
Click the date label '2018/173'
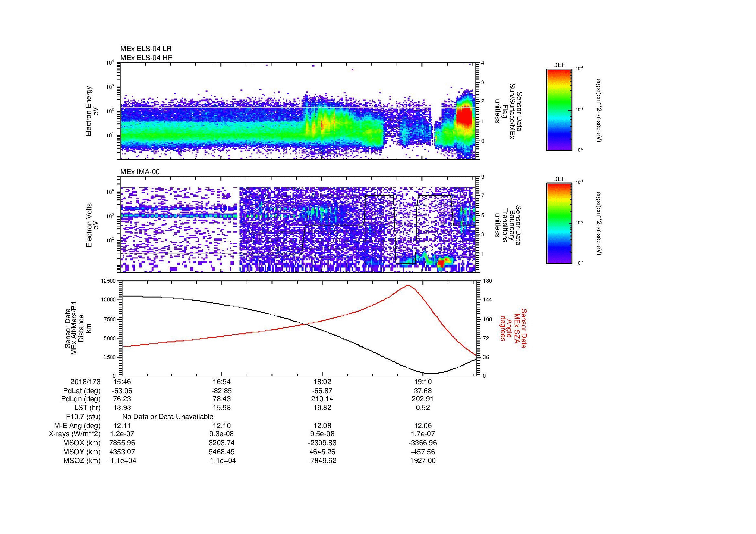85,382
